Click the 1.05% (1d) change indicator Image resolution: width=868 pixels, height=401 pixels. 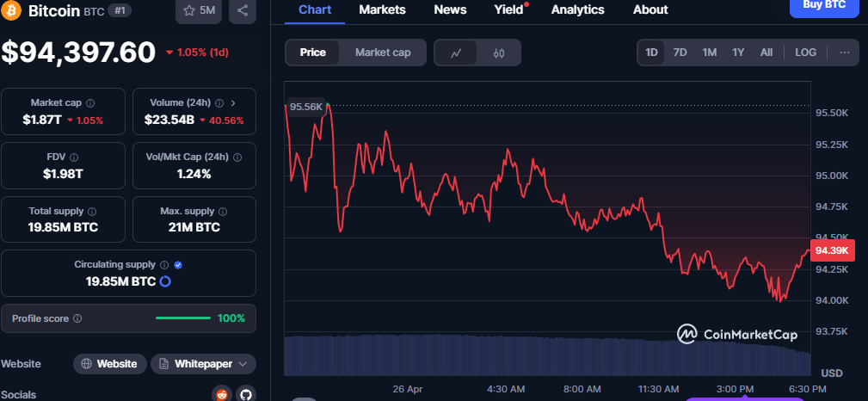197,52
